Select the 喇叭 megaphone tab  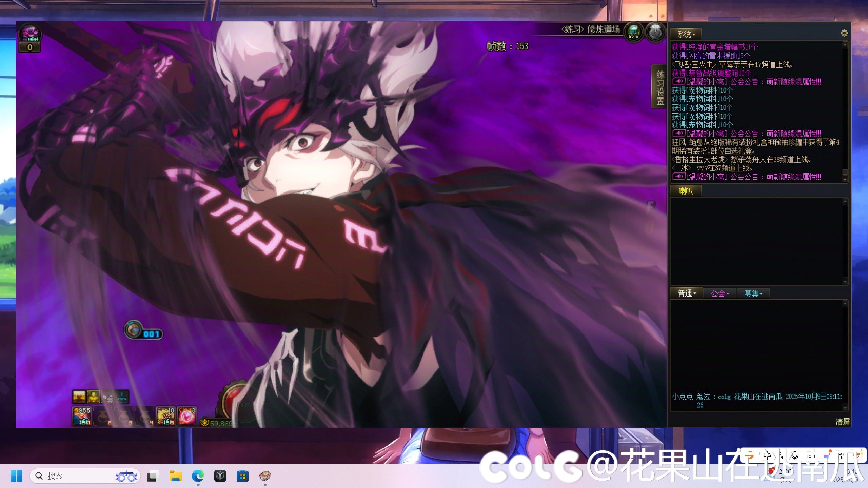[x=685, y=191]
